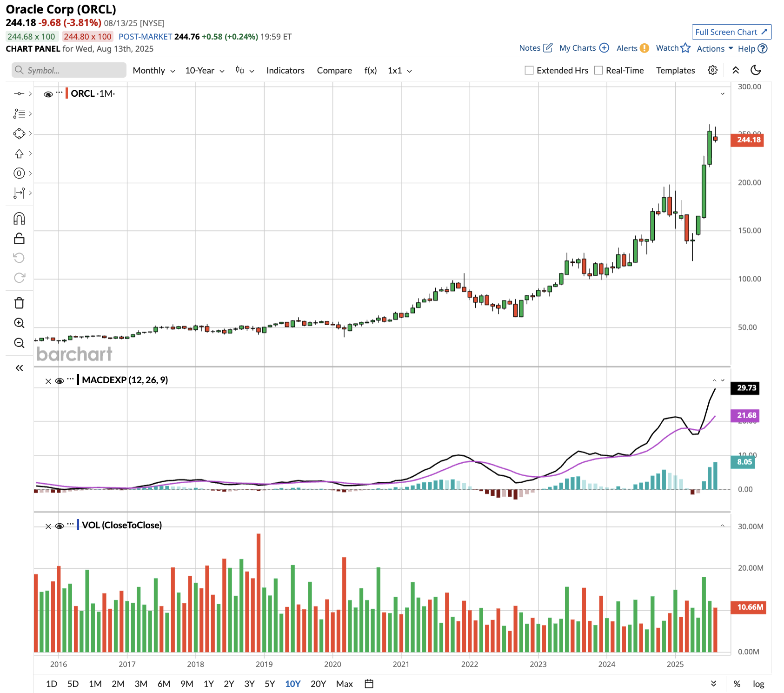Focus the Symbol search field
Screen dimensions: 784x693
click(69, 70)
